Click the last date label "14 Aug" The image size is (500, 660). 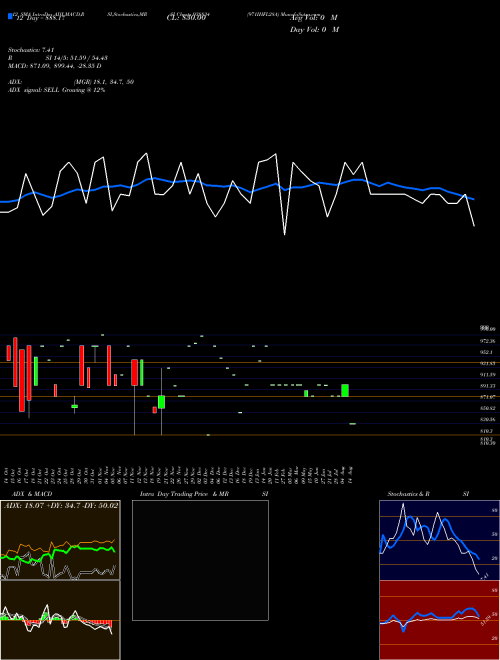(x=350, y=474)
